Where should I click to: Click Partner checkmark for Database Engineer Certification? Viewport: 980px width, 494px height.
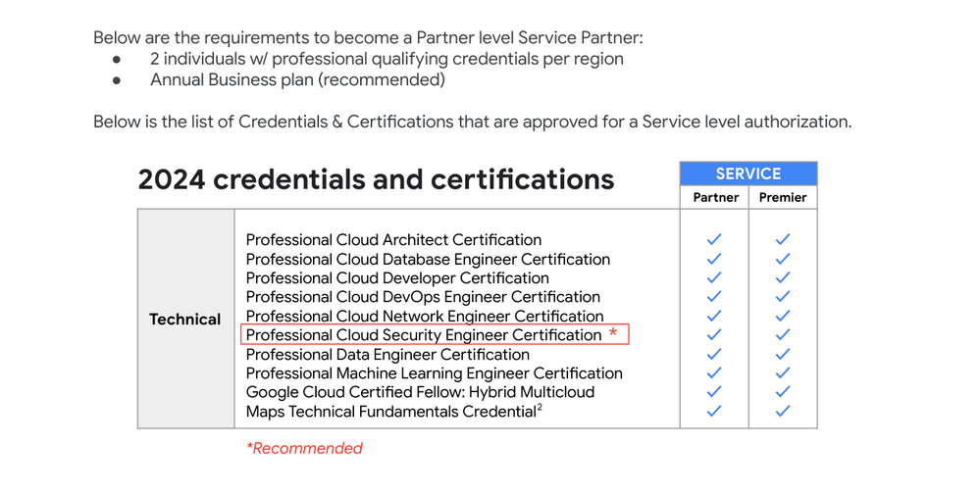[714, 259]
